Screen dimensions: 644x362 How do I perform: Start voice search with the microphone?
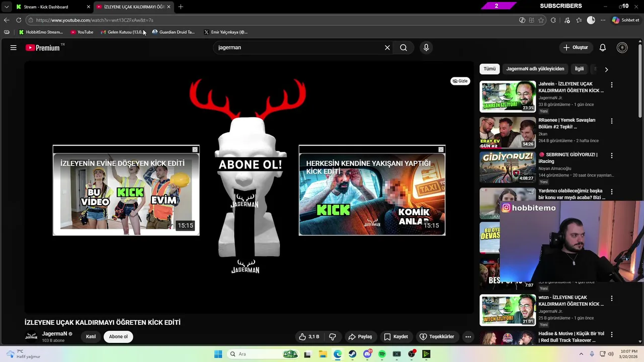[426, 47]
